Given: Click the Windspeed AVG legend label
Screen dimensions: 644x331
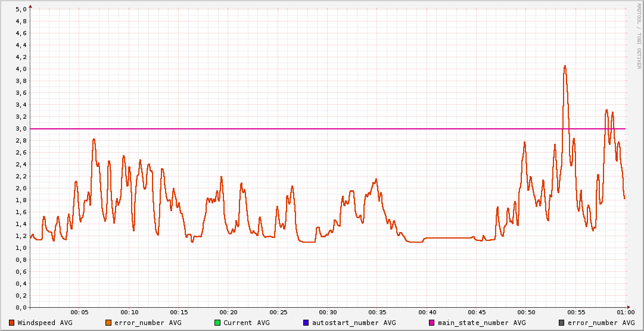Looking at the screenshot, I should (x=45, y=323).
